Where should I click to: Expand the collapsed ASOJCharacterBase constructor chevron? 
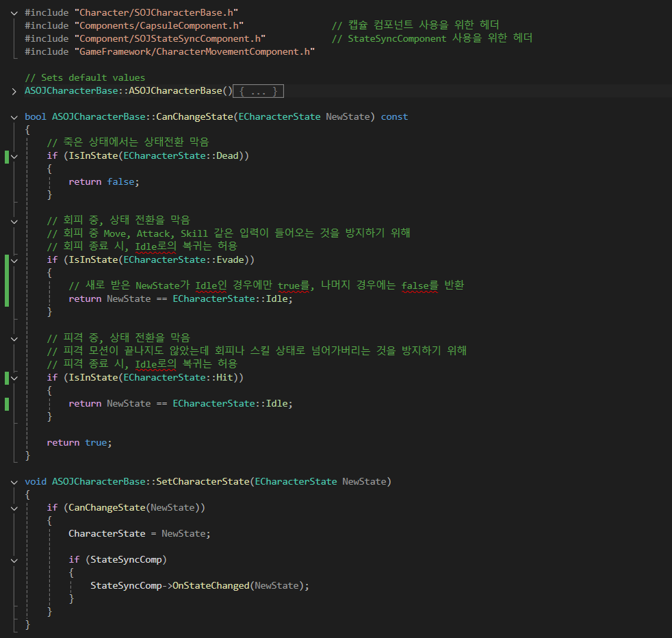[x=14, y=91]
